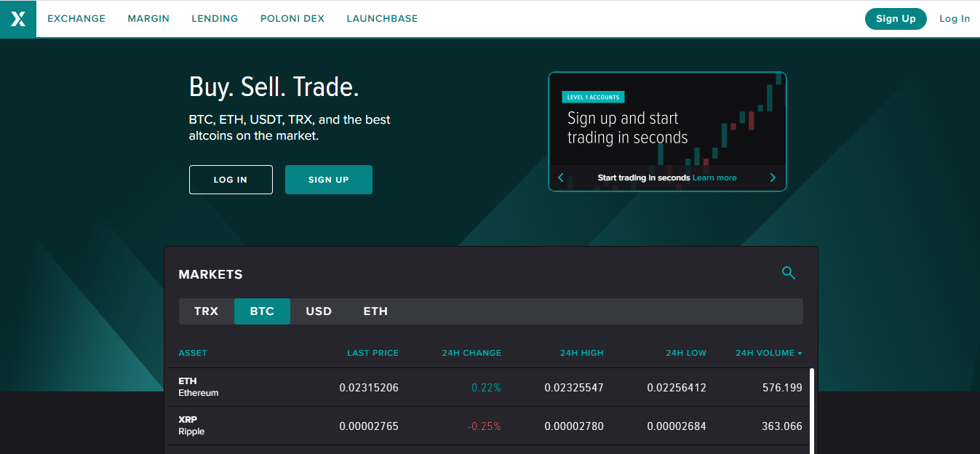Open the EXCHANGE menu item

(76, 19)
